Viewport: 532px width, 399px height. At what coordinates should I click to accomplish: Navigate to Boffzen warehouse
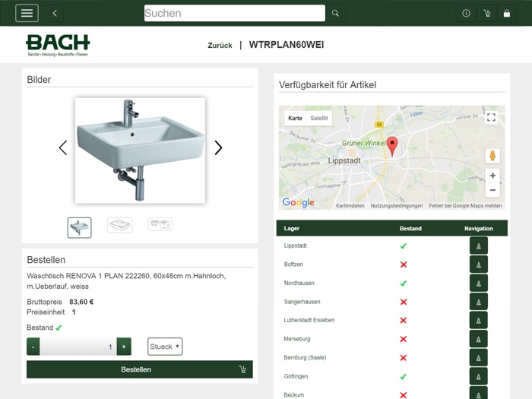pos(479,264)
